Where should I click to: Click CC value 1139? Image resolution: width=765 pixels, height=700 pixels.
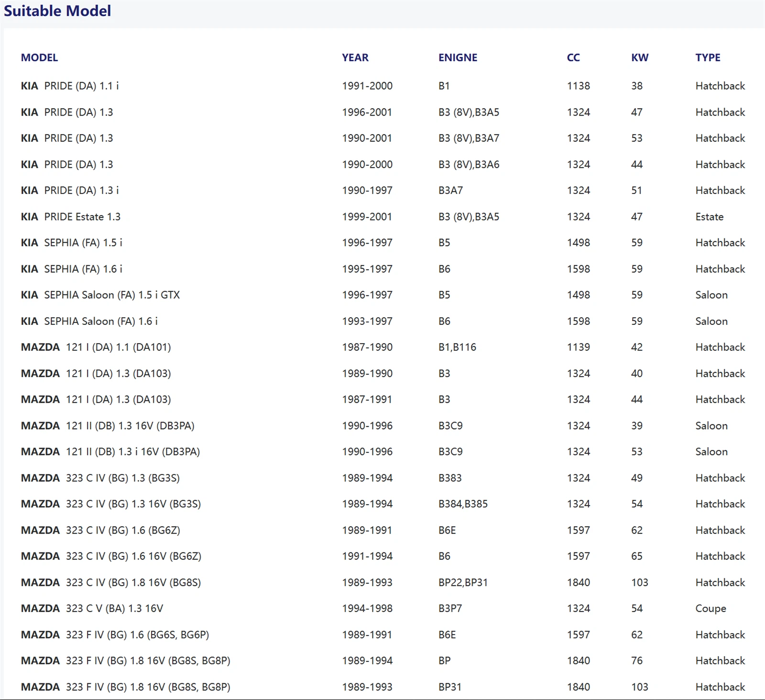[579, 347]
